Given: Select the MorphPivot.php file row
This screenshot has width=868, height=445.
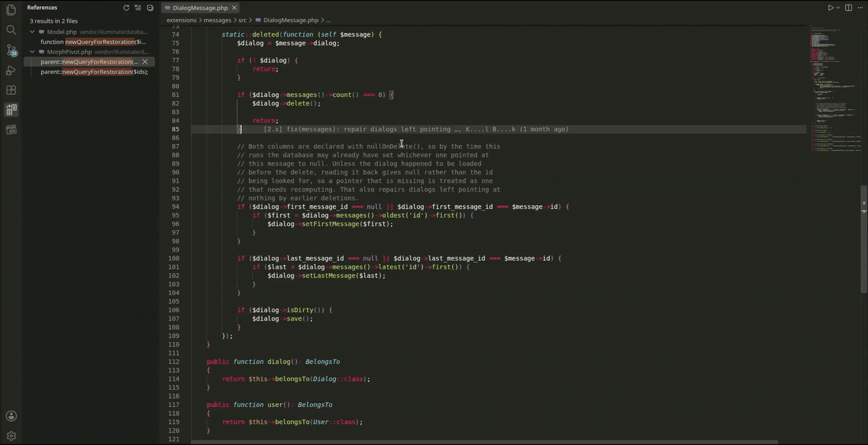Looking at the screenshot, I should tap(89, 52).
